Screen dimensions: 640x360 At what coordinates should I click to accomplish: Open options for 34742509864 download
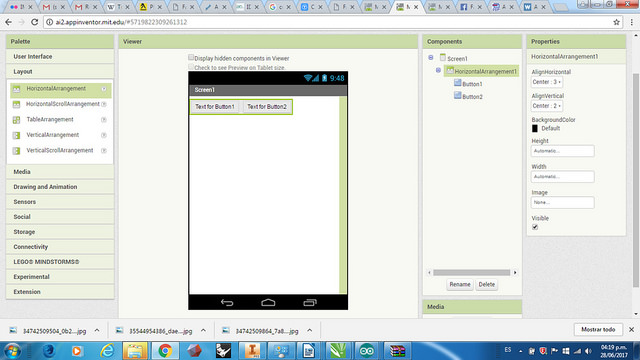click(309, 331)
